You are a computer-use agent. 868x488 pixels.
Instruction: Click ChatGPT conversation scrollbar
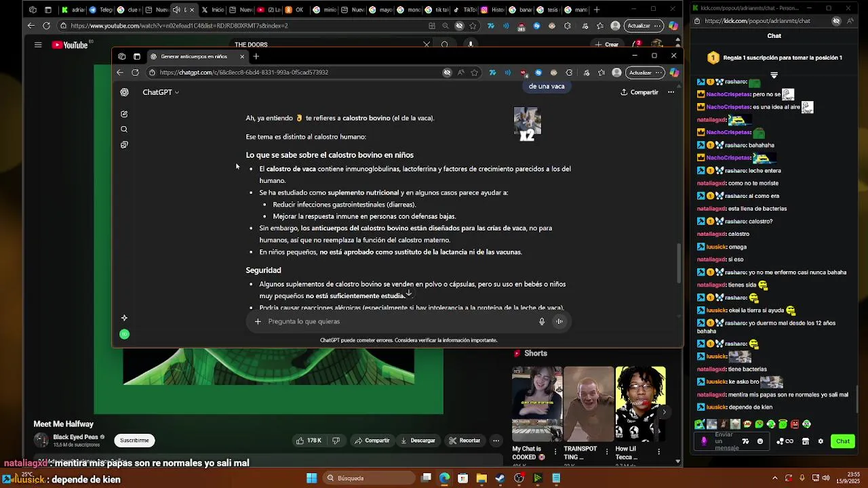[679, 263]
